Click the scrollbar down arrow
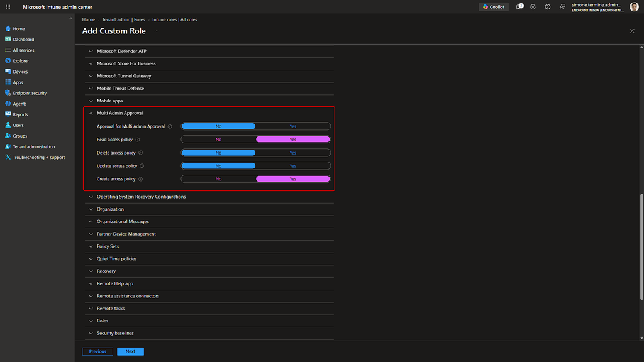 [641, 338]
